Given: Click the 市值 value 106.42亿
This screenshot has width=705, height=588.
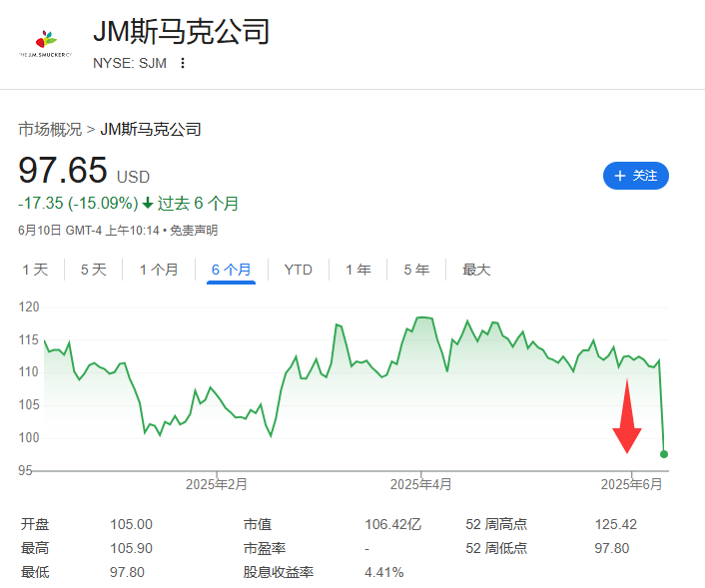Looking at the screenshot, I should coord(393,524).
